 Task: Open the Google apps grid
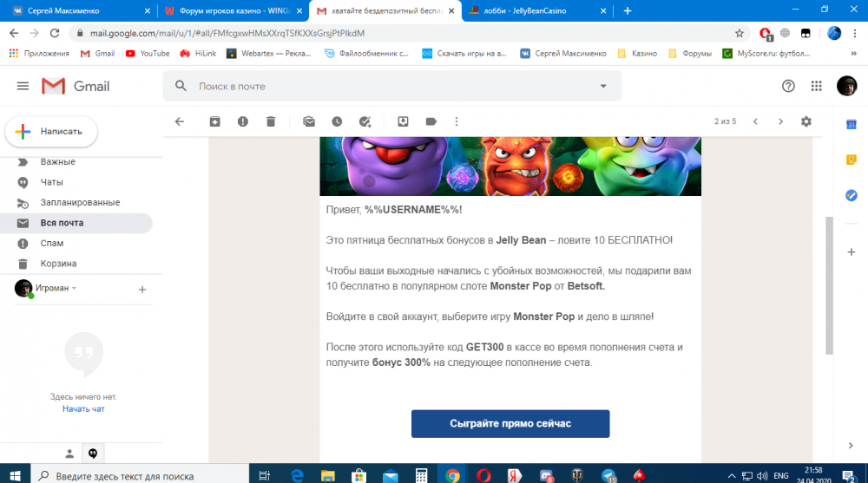pos(816,87)
